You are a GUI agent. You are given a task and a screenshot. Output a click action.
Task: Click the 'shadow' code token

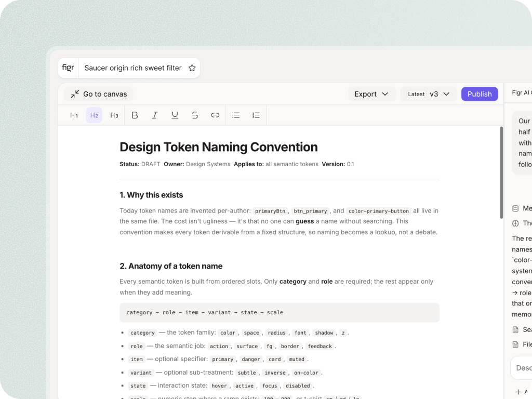(324, 333)
